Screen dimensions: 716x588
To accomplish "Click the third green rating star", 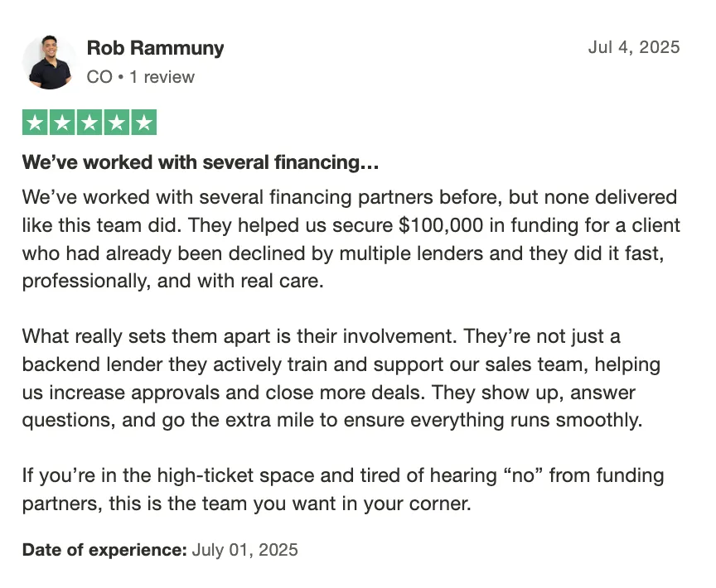I will 89,123.
